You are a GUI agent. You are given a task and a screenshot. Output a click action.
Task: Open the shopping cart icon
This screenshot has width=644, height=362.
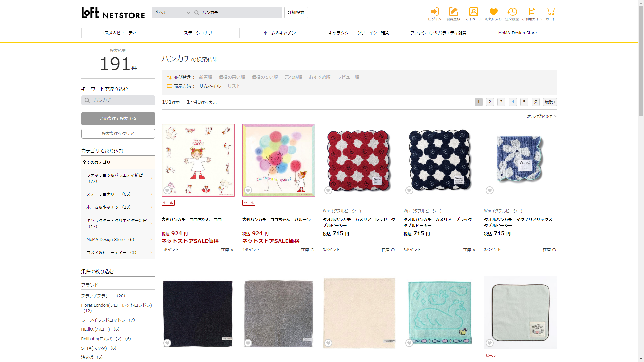coord(550,14)
